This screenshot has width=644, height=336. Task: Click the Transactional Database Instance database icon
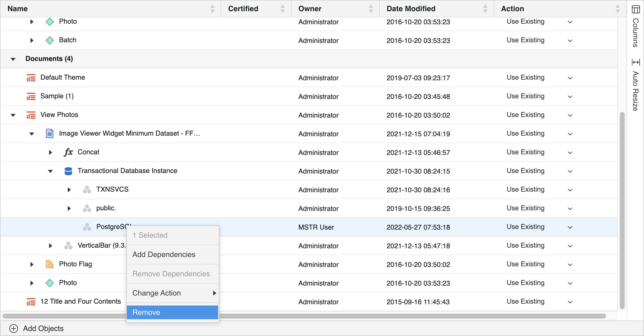click(x=68, y=171)
